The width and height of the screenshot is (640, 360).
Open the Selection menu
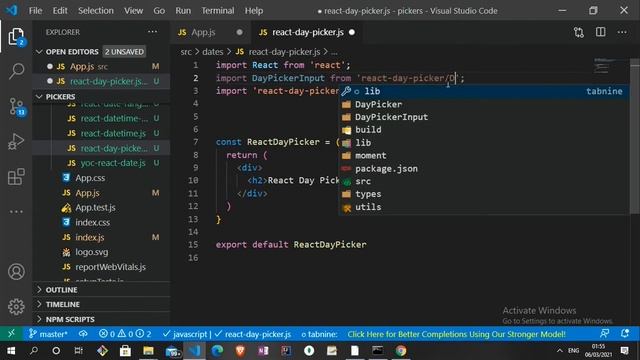pos(96,11)
